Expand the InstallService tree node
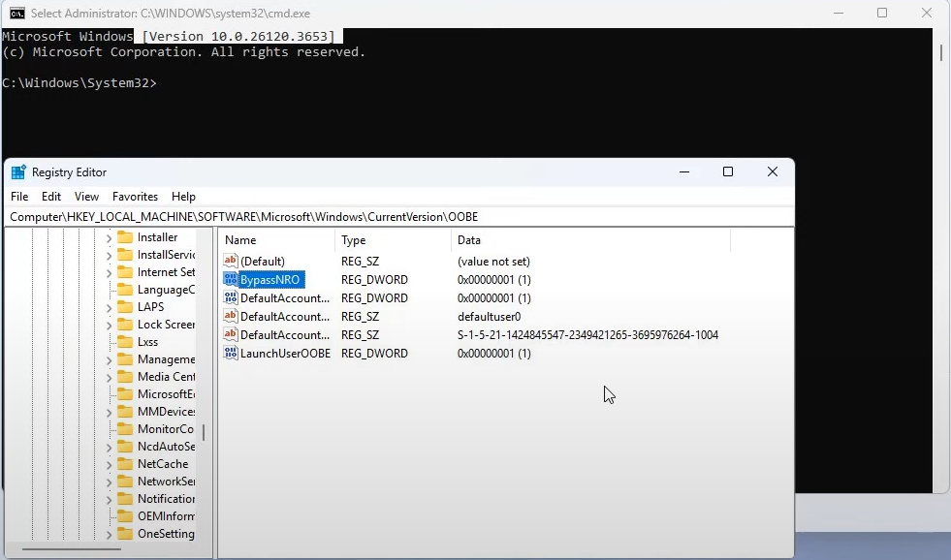The image size is (951, 560). 110,256
